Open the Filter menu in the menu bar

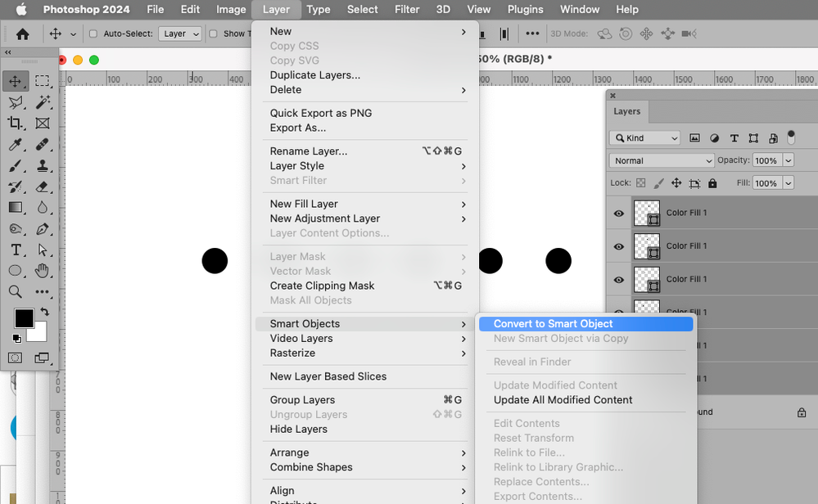407,9
